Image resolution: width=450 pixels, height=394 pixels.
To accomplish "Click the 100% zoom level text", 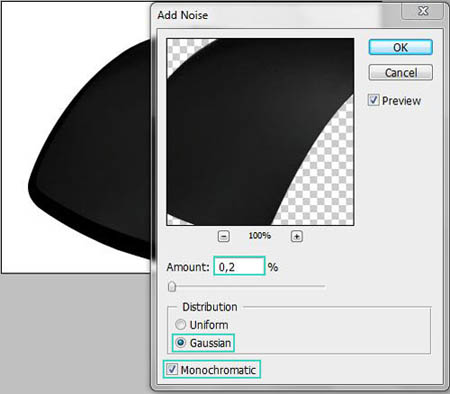I will pos(260,236).
